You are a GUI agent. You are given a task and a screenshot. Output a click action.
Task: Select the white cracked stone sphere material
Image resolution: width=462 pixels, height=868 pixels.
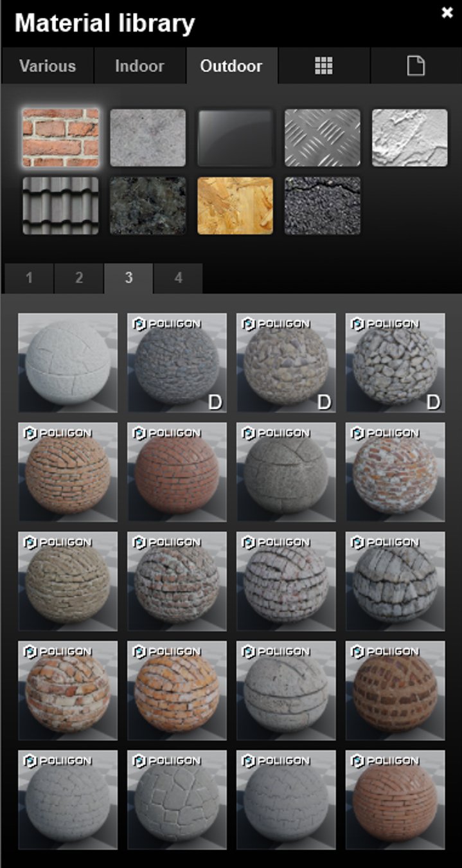68,363
